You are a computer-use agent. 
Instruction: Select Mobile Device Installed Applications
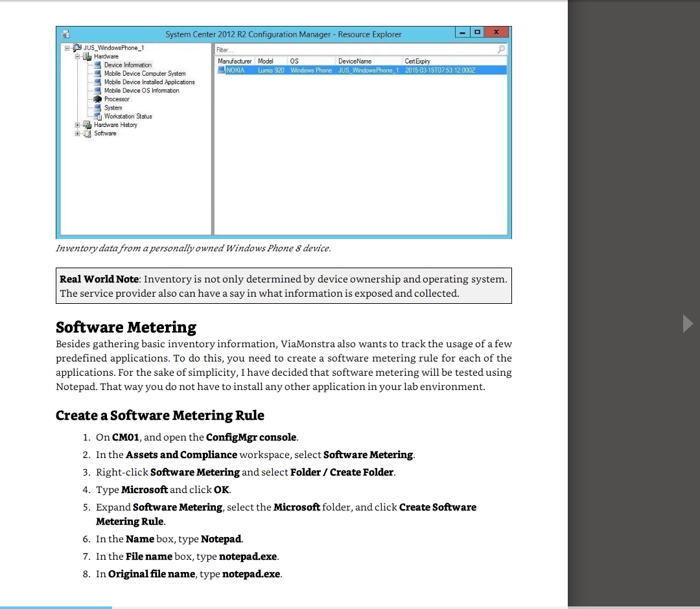149,82
